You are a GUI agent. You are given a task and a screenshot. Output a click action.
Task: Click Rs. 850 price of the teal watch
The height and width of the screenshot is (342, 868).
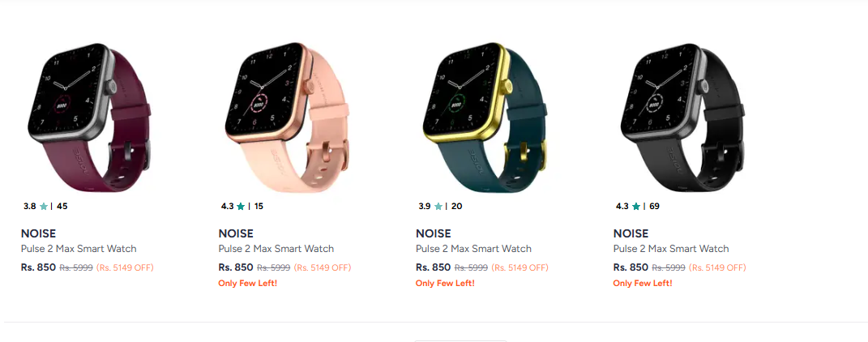(x=434, y=267)
